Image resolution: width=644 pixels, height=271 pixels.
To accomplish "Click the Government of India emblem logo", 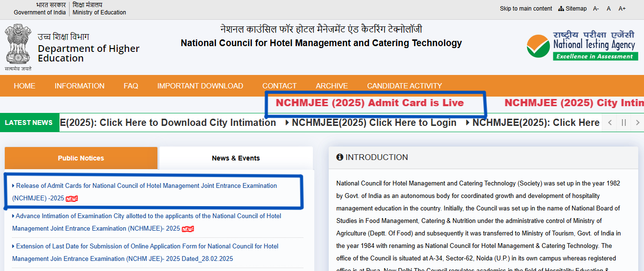I will coord(18,48).
